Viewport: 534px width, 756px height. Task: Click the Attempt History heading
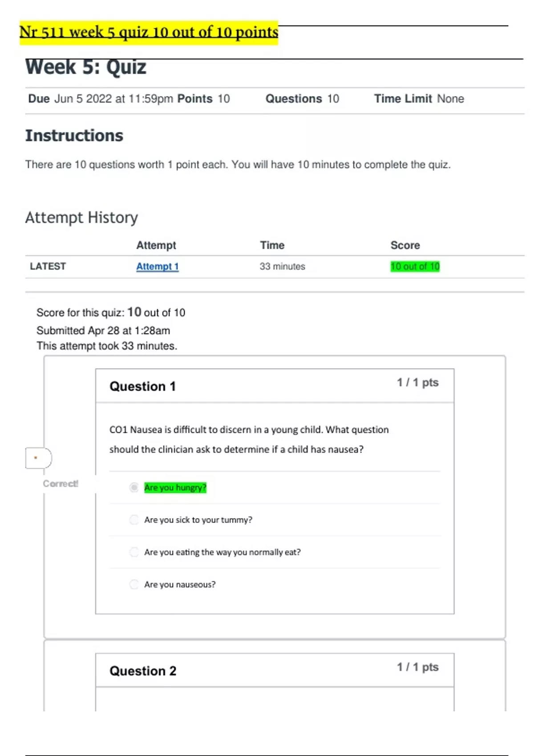81,217
